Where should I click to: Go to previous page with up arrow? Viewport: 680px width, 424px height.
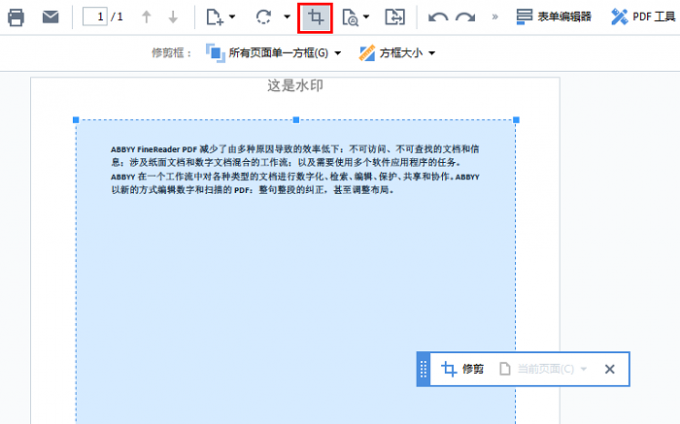(x=147, y=17)
